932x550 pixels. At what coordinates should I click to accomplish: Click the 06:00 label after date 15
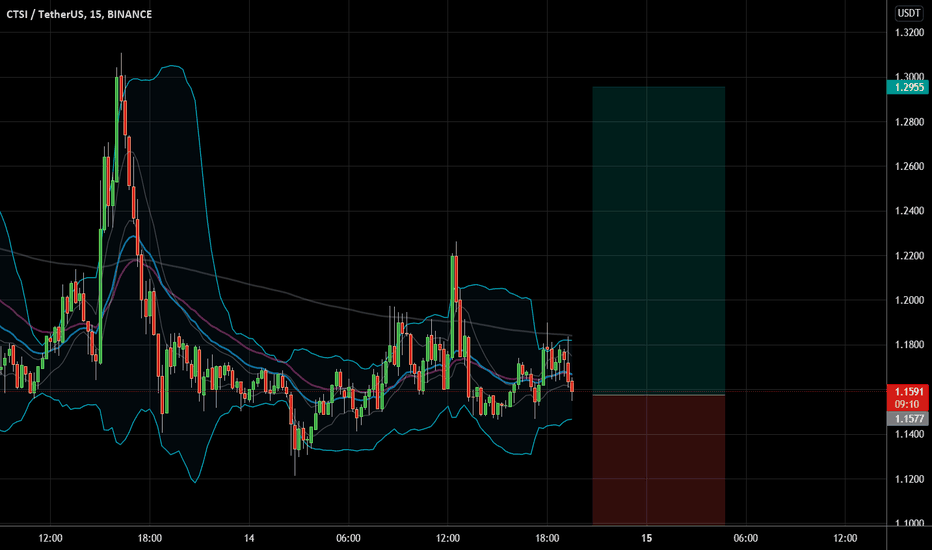click(x=746, y=538)
